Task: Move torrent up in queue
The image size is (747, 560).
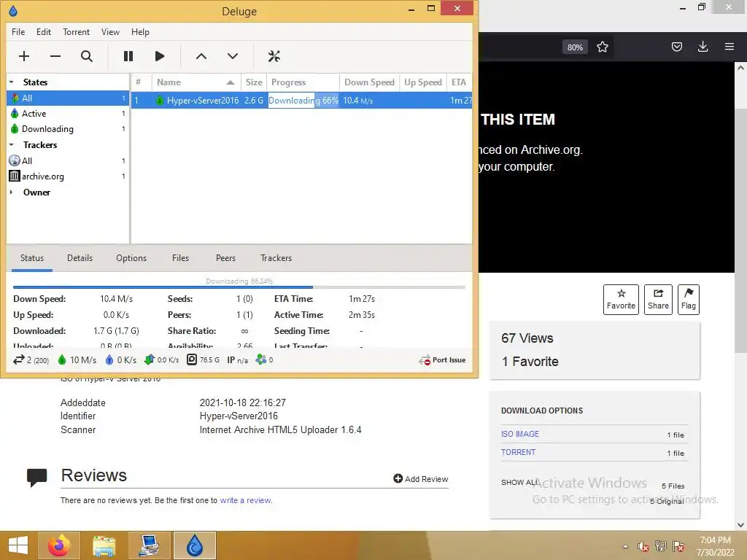Action: click(x=201, y=56)
